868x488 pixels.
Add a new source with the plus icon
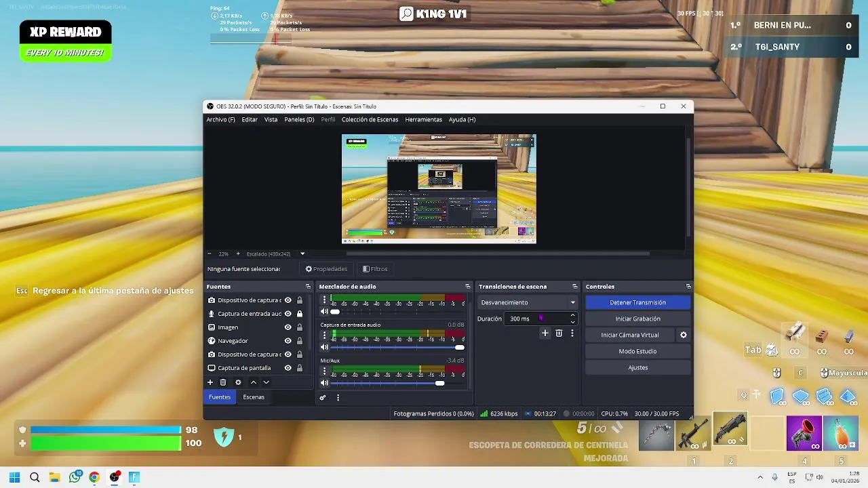[210, 382]
